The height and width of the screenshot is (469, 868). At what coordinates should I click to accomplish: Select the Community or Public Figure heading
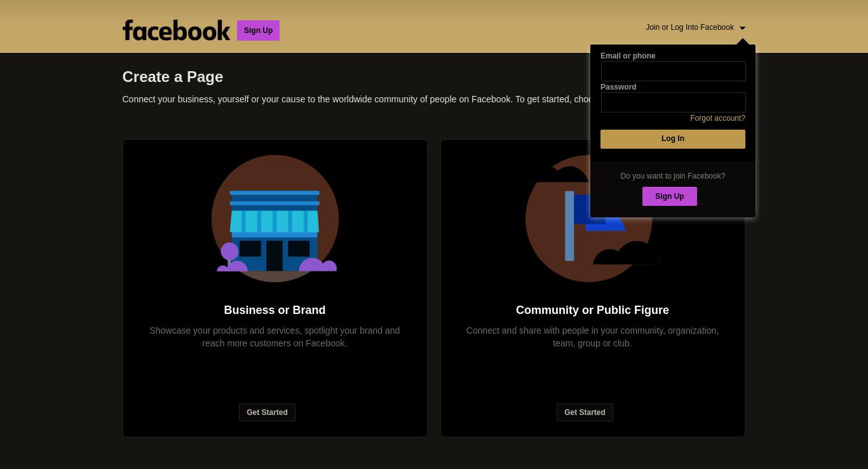(x=592, y=310)
